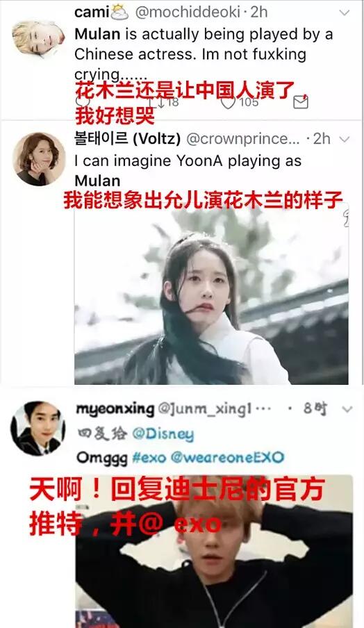Open the @crownprince handle

click(x=243, y=139)
